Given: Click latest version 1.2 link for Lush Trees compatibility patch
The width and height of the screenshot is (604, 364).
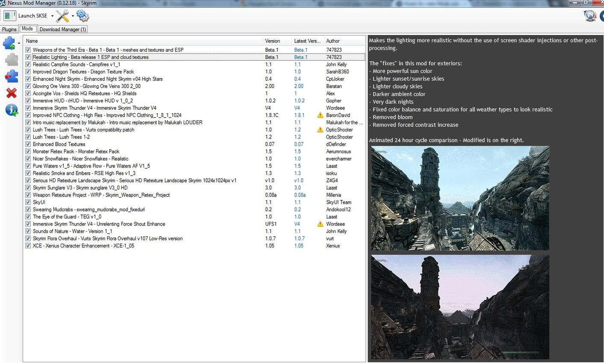Looking at the screenshot, I should (x=297, y=130).
